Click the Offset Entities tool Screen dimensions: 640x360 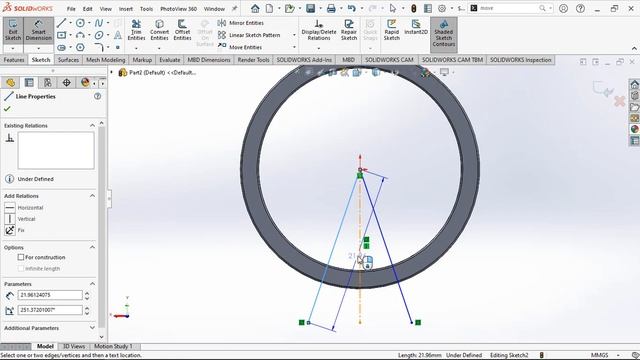182,30
